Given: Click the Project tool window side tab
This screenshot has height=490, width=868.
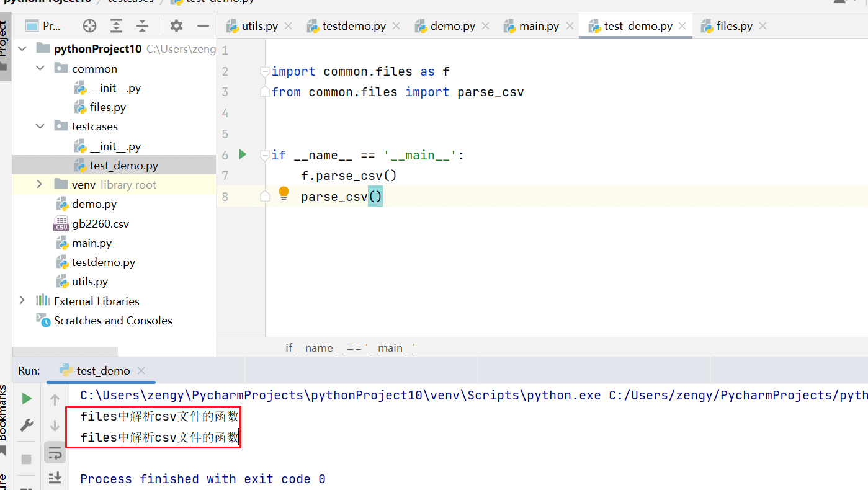Looking at the screenshot, I should click(5, 47).
